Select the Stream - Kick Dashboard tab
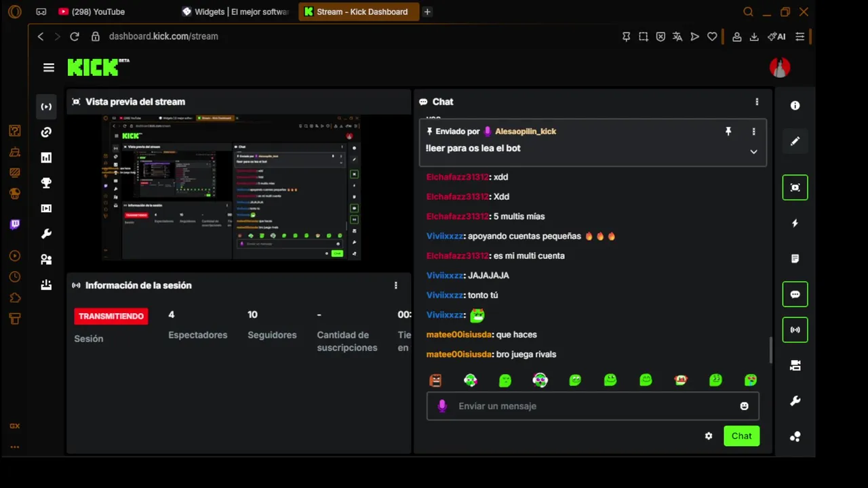The height and width of the screenshot is (488, 868). tap(359, 12)
